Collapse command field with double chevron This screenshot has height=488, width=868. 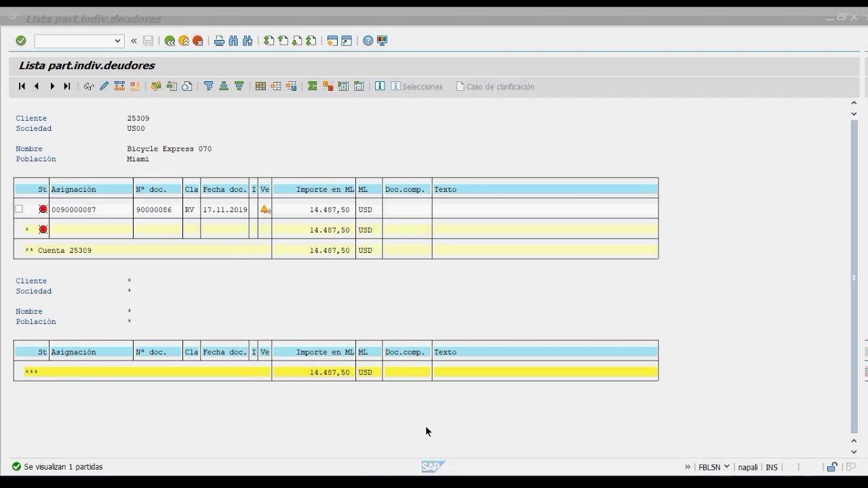[x=134, y=41]
